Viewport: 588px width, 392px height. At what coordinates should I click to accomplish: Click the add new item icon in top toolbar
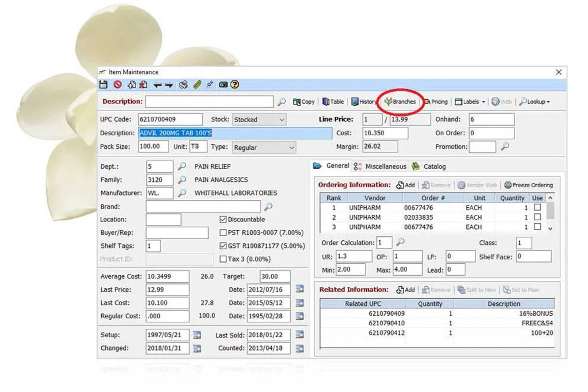pos(132,85)
